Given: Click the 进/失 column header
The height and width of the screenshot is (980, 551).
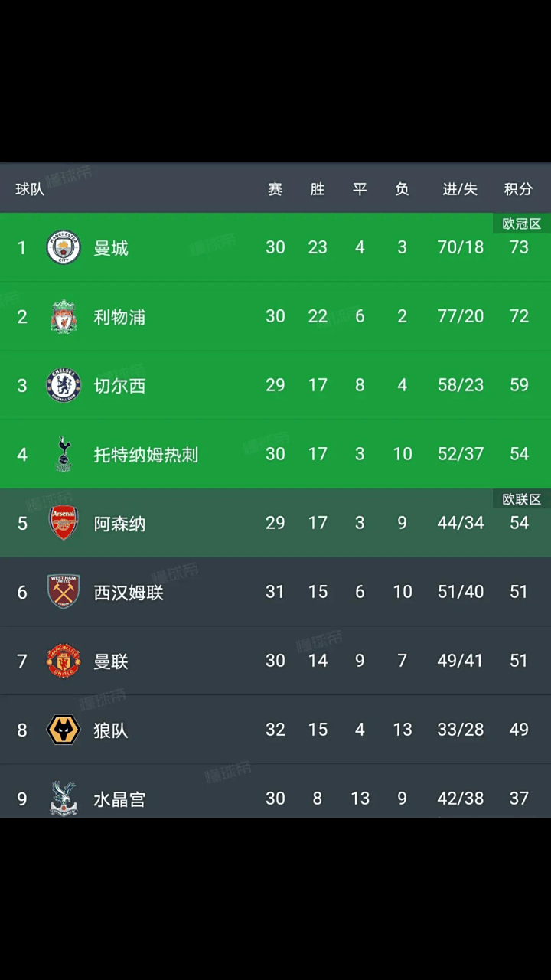Looking at the screenshot, I should pyautogui.click(x=460, y=189).
